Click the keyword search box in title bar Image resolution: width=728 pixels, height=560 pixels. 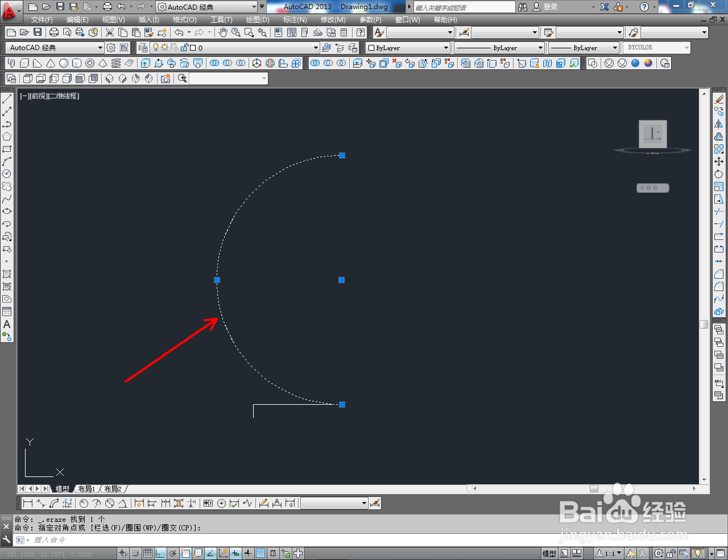point(464,7)
